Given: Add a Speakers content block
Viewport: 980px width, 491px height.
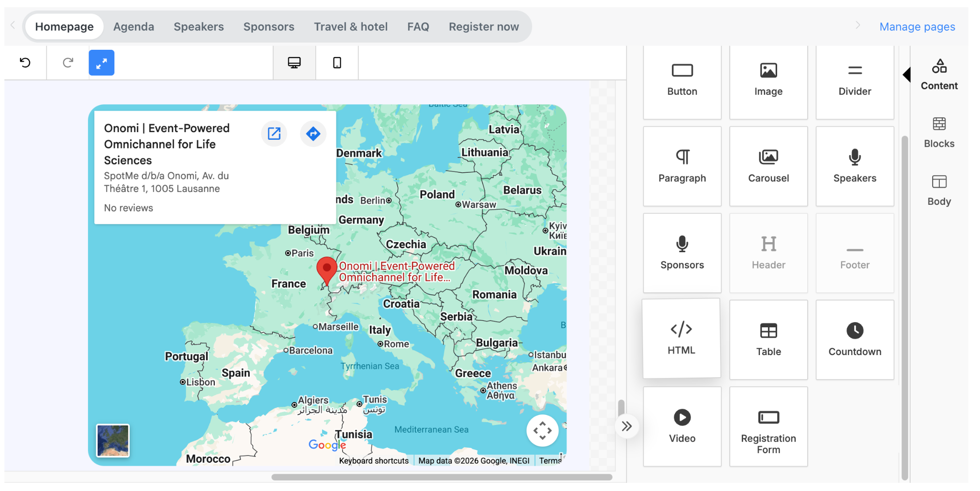Looking at the screenshot, I should [x=855, y=166].
